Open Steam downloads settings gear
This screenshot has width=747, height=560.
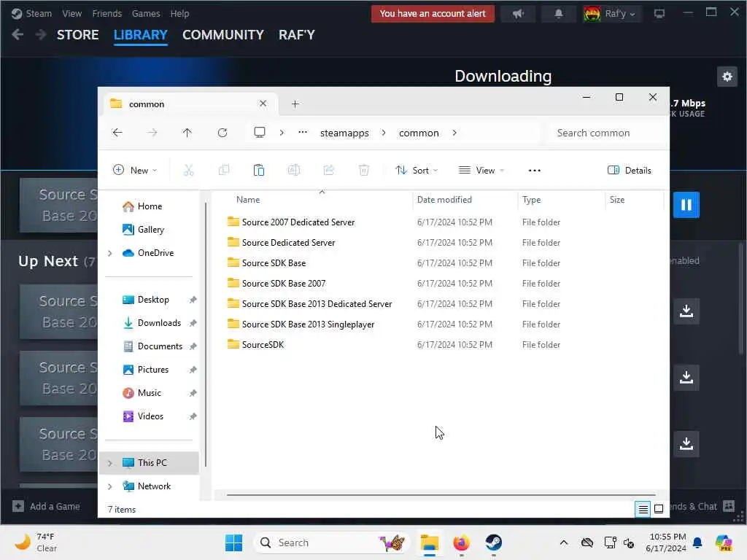[727, 76]
